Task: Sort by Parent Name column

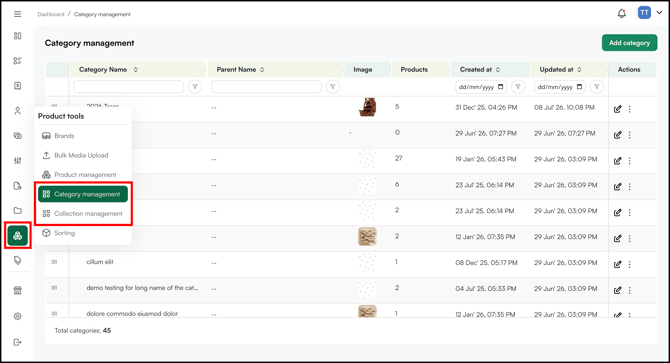Action: click(262, 70)
